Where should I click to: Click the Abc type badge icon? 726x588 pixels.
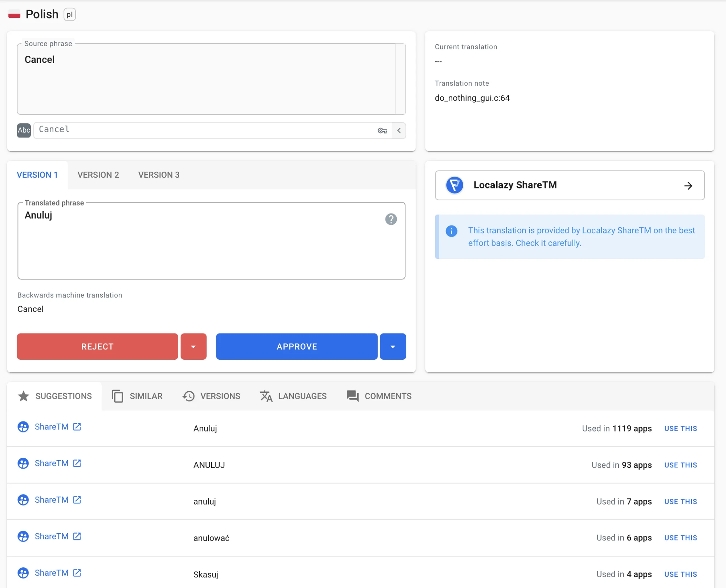[x=24, y=130]
